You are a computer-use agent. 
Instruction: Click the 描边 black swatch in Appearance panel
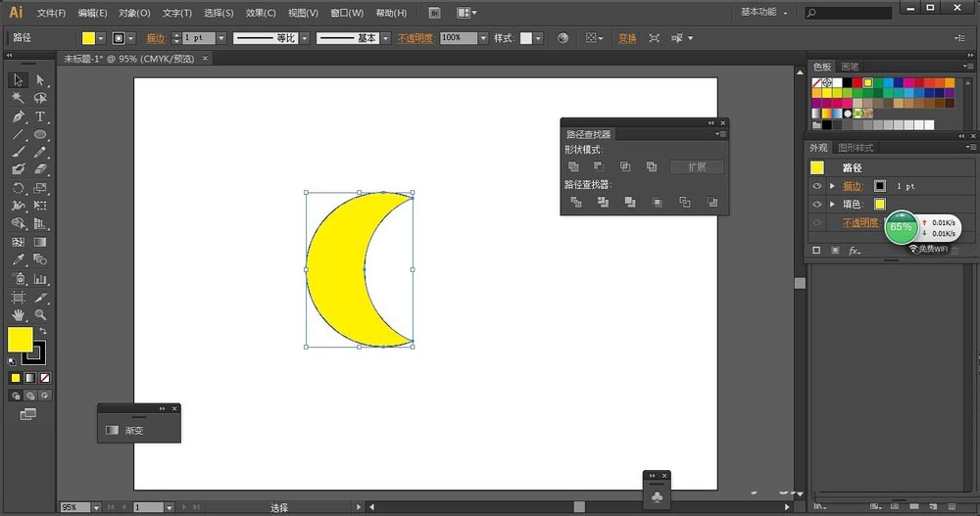pyautogui.click(x=880, y=186)
